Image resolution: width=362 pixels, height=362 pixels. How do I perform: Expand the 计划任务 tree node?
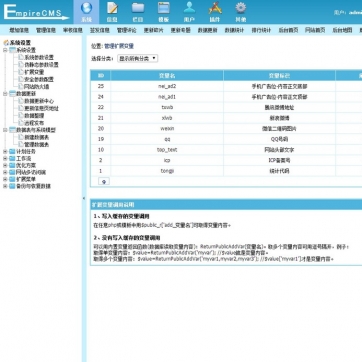pos(5,151)
